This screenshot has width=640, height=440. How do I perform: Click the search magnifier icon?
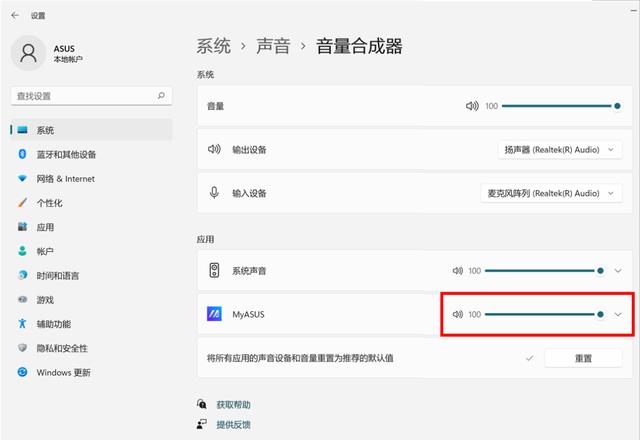pos(161,96)
